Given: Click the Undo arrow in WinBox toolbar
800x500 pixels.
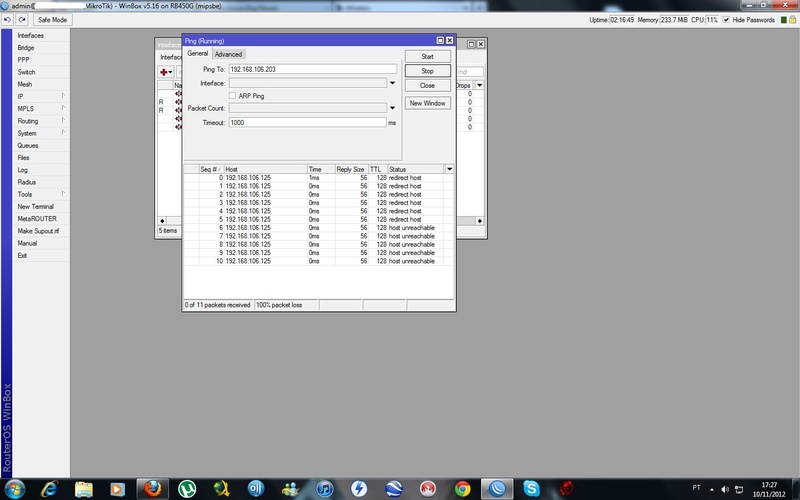Looking at the screenshot, I should pyautogui.click(x=7, y=20).
